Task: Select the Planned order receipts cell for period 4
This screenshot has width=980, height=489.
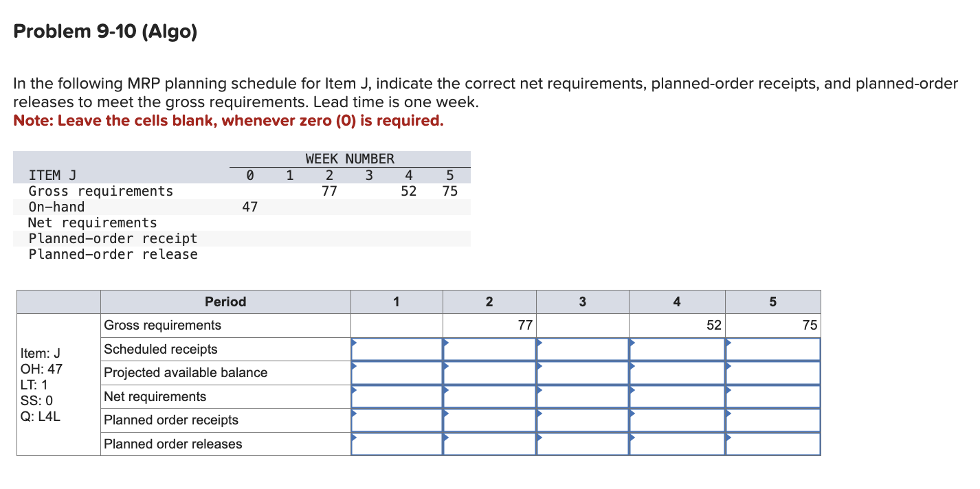Action: click(676, 420)
